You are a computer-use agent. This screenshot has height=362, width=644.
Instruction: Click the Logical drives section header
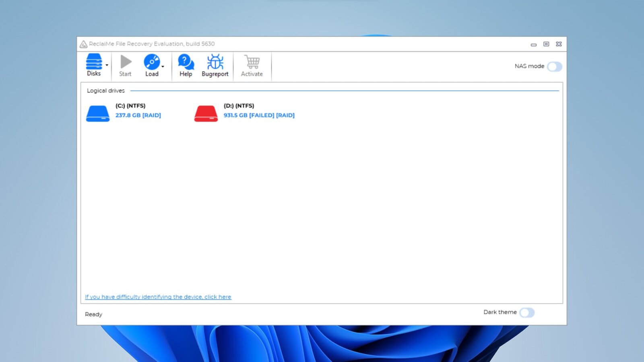[105, 90]
